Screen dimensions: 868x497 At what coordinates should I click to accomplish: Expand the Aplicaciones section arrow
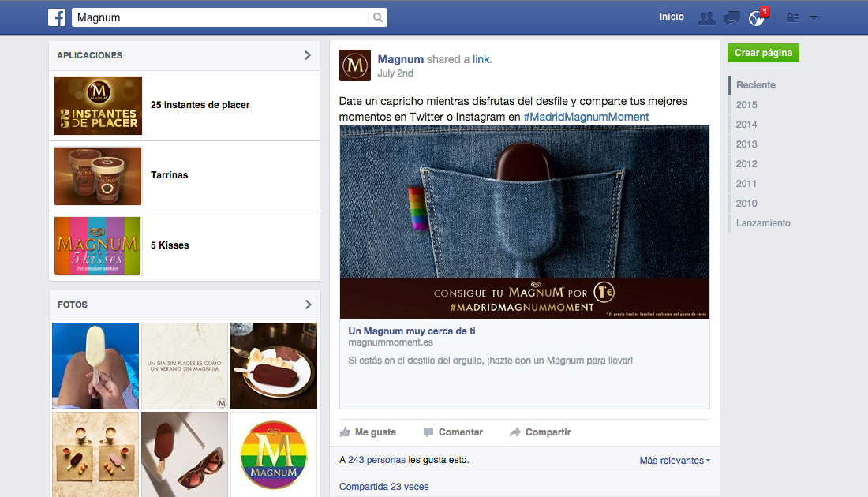[308, 55]
